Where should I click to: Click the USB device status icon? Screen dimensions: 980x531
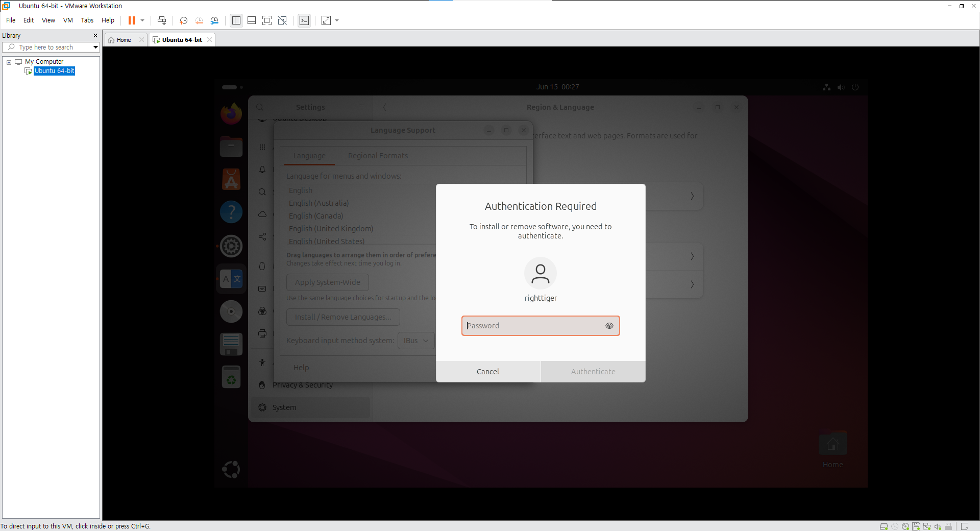[x=948, y=526]
